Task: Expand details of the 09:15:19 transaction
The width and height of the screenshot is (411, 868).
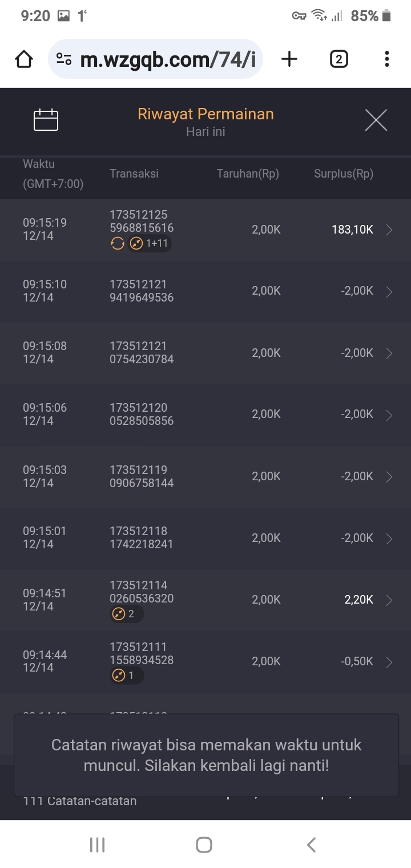Action: click(x=389, y=230)
